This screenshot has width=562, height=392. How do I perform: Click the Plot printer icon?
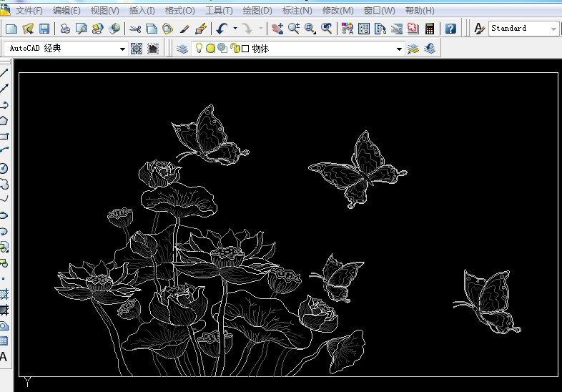65,29
